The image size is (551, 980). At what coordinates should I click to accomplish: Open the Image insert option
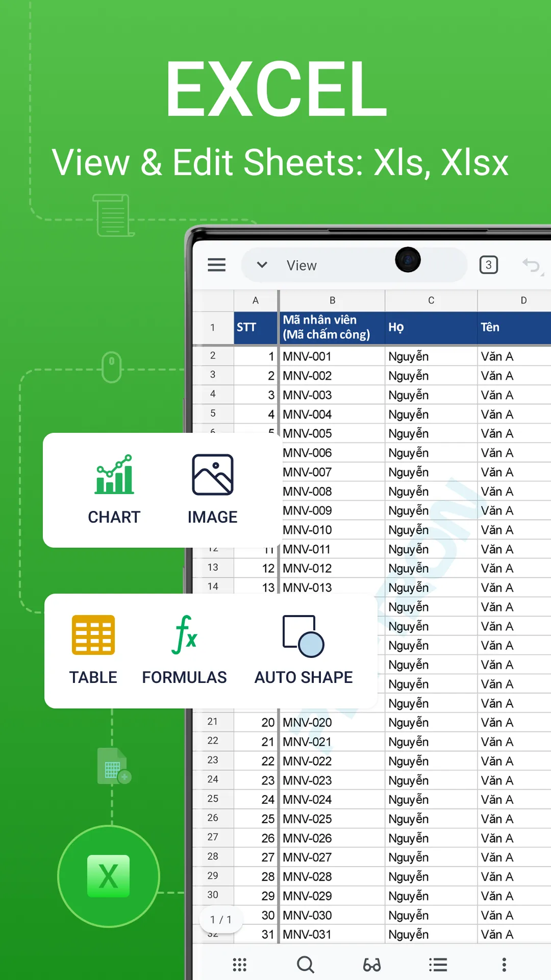(213, 489)
